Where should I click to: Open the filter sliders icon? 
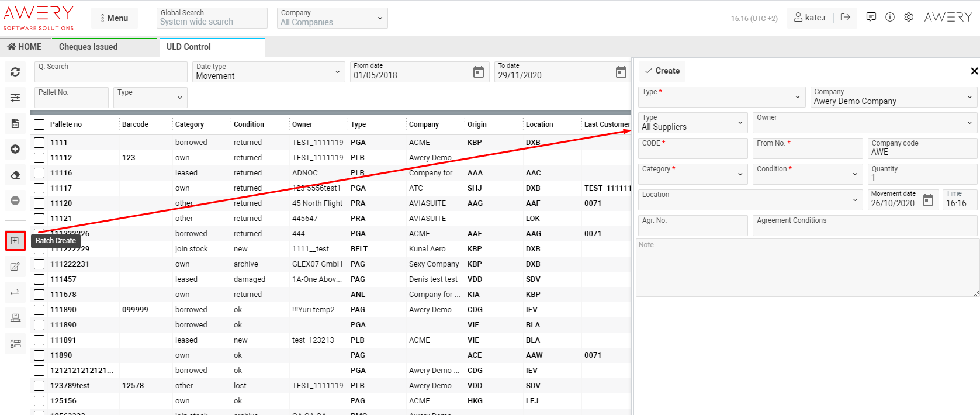click(x=15, y=98)
